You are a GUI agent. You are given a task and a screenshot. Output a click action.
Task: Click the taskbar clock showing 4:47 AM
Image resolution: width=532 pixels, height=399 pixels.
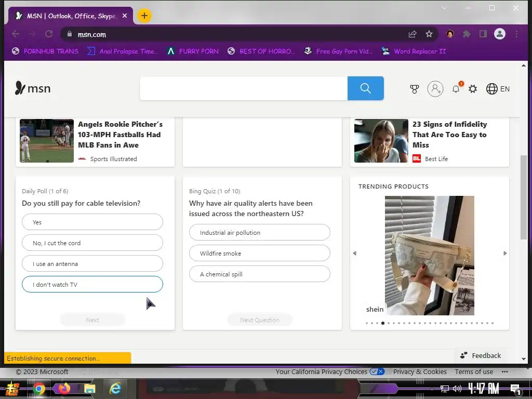(x=483, y=389)
